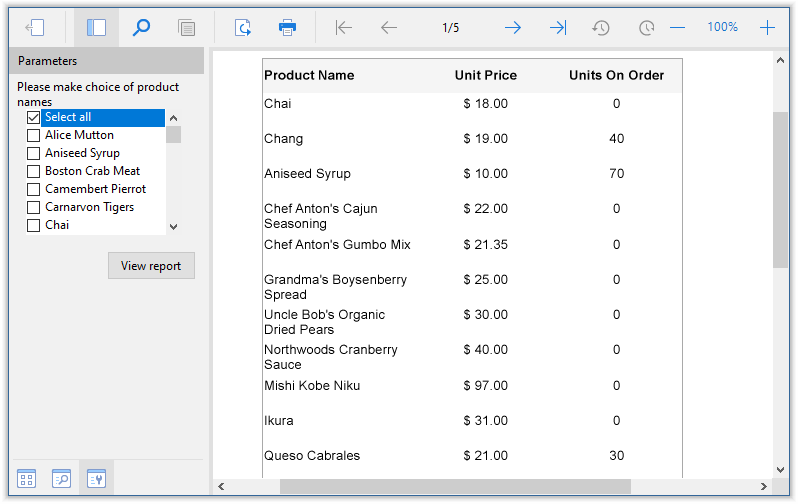Image resolution: width=798 pixels, height=504 pixels.
Task: Check the Carnarvon Tigers checkbox
Action: 34,207
